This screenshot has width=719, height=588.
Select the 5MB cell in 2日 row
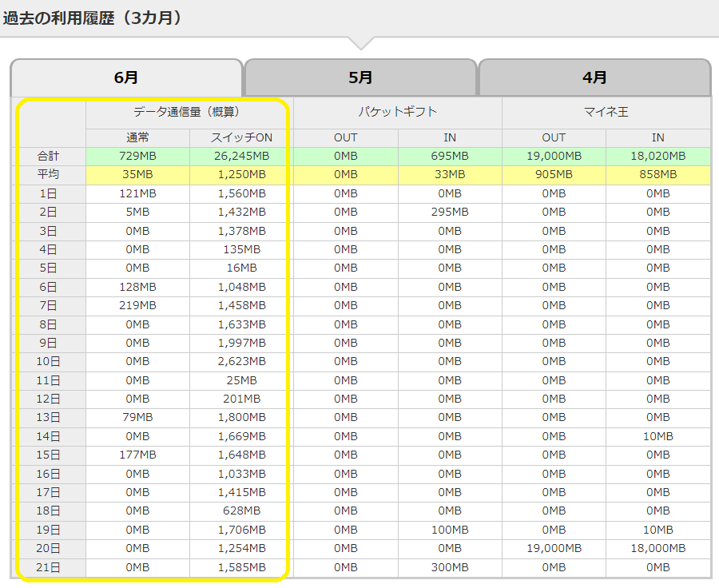137,213
